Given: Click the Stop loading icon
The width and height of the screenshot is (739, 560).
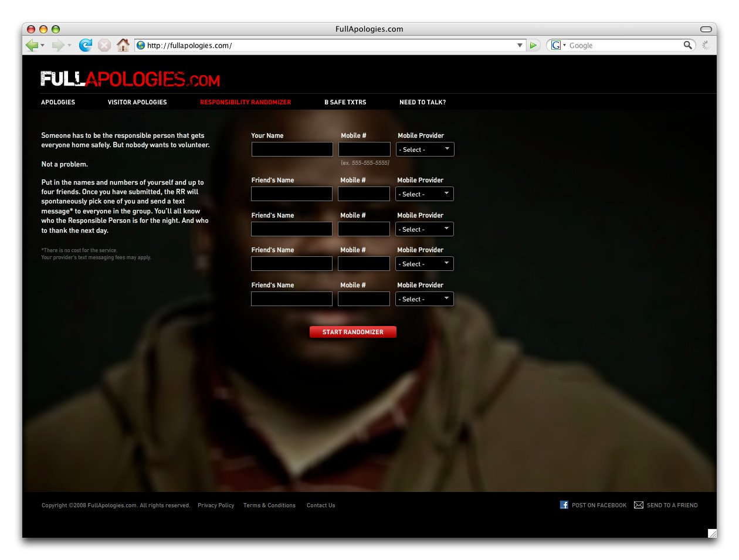Looking at the screenshot, I should pos(104,45).
